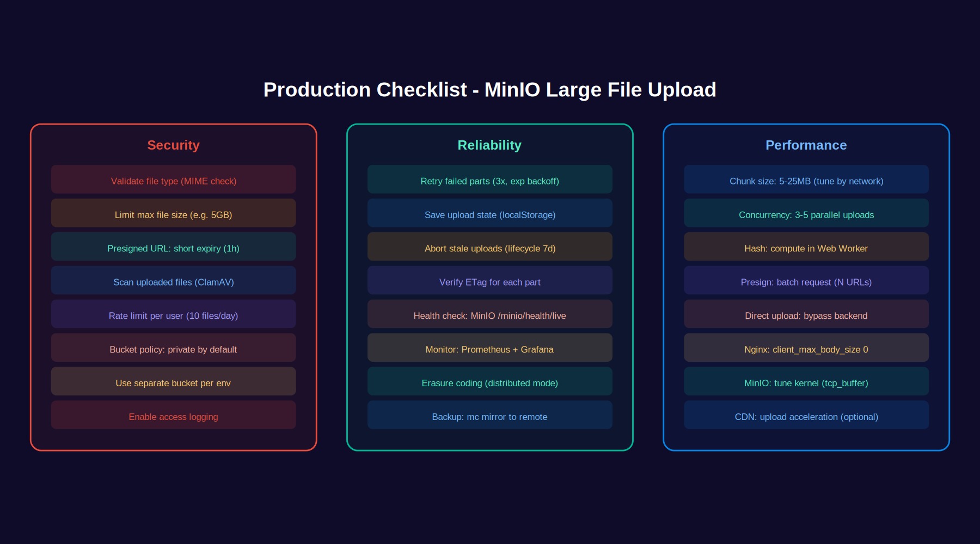Viewport: 980px width, 544px height.
Task: Click Presigned URL: short expiry item
Action: pyautogui.click(x=173, y=247)
